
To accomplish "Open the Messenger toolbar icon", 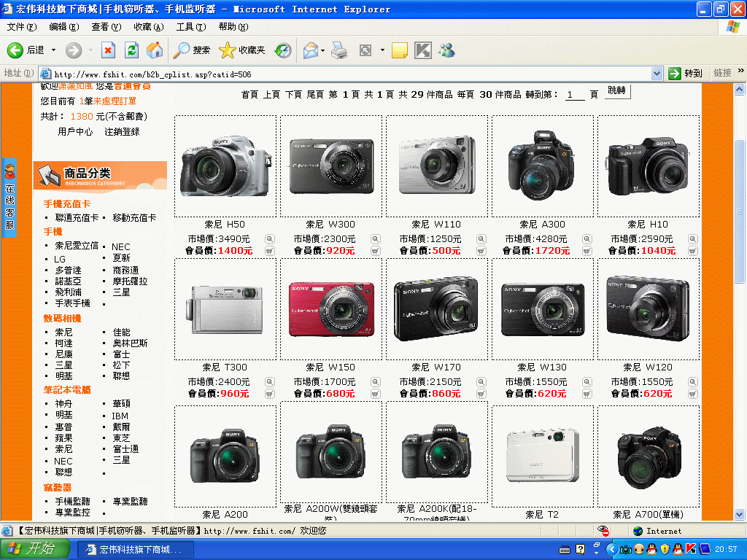I will [x=446, y=50].
